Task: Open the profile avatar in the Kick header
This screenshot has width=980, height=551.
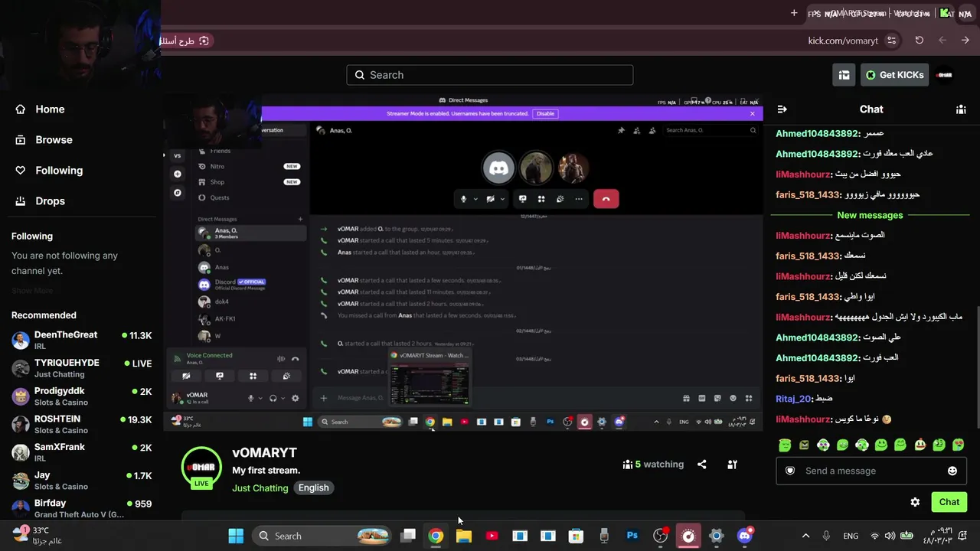Action: click(945, 75)
